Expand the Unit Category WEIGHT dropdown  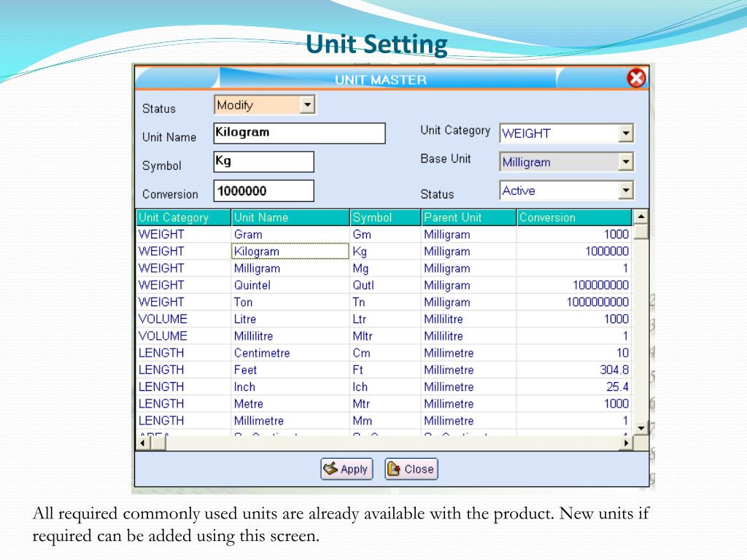coord(626,133)
